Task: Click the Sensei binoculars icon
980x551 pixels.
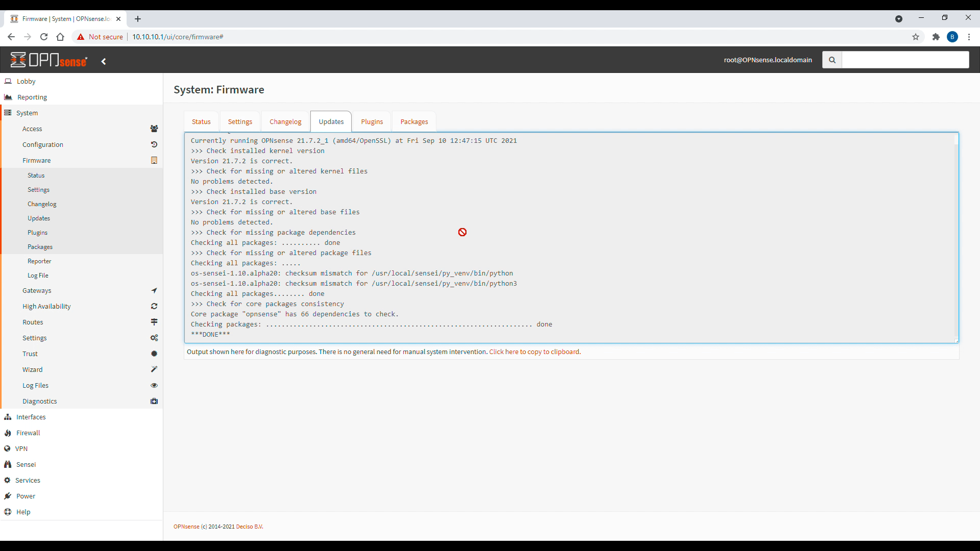Action: click(8, 464)
